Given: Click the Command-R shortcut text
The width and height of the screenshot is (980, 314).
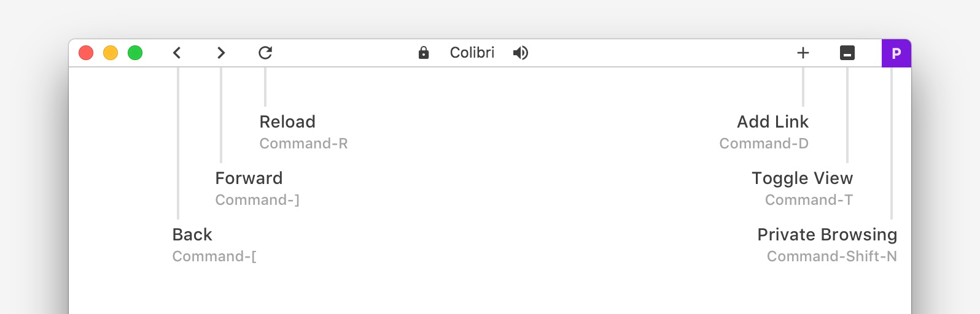Looking at the screenshot, I should (303, 144).
